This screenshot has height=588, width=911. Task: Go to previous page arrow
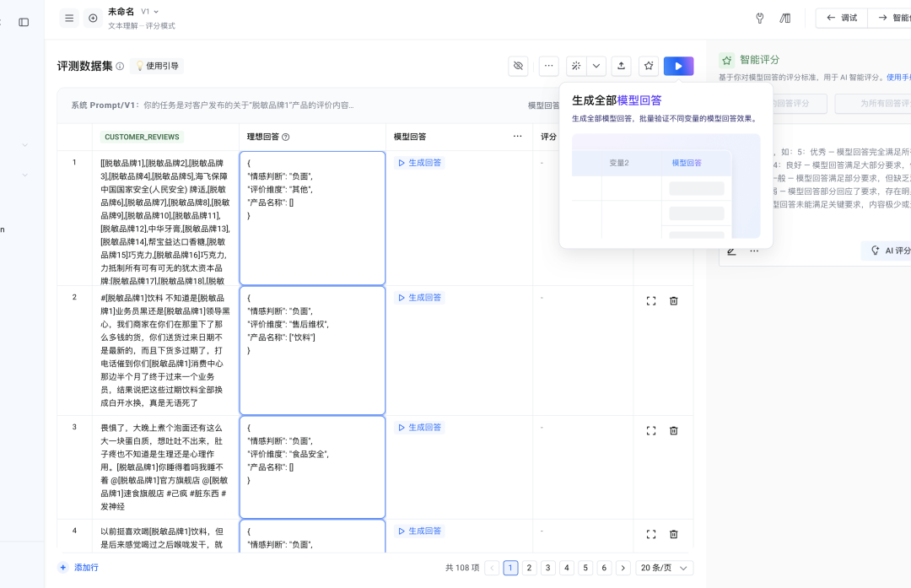point(492,568)
